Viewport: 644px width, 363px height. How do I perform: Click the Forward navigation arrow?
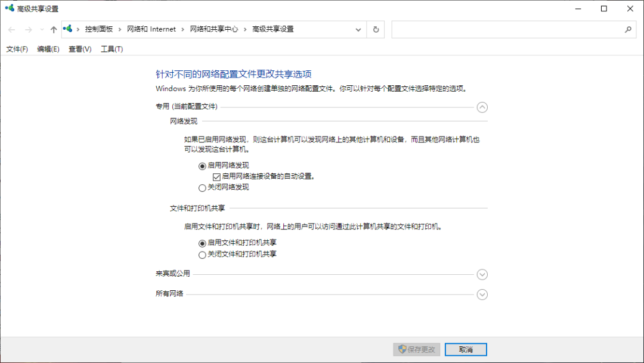click(x=28, y=29)
